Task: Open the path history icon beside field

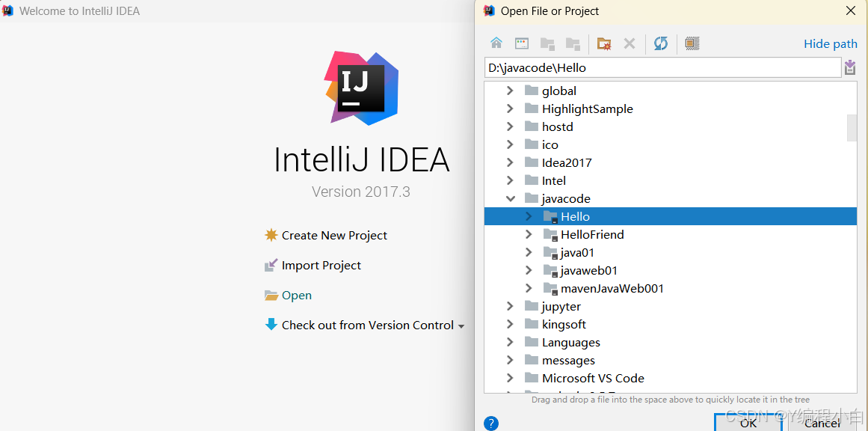Action: point(850,67)
